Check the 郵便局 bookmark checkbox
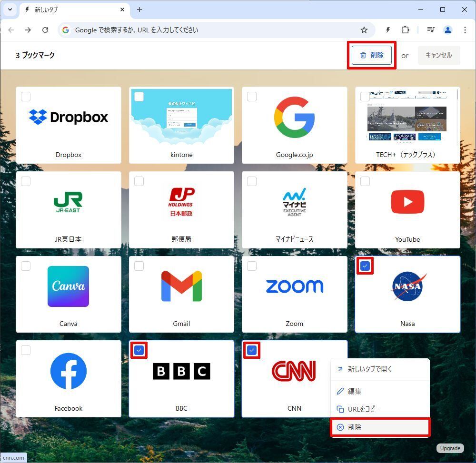The height and width of the screenshot is (463, 476). click(139, 181)
